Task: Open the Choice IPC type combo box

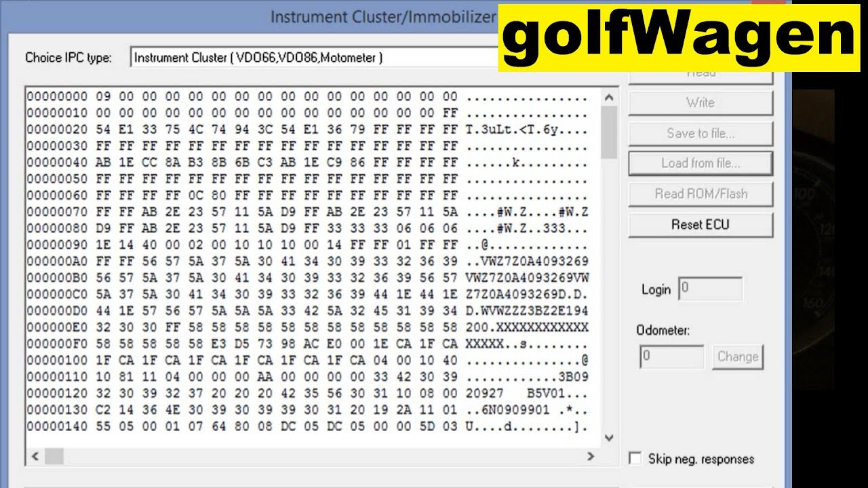Action: click(x=314, y=58)
